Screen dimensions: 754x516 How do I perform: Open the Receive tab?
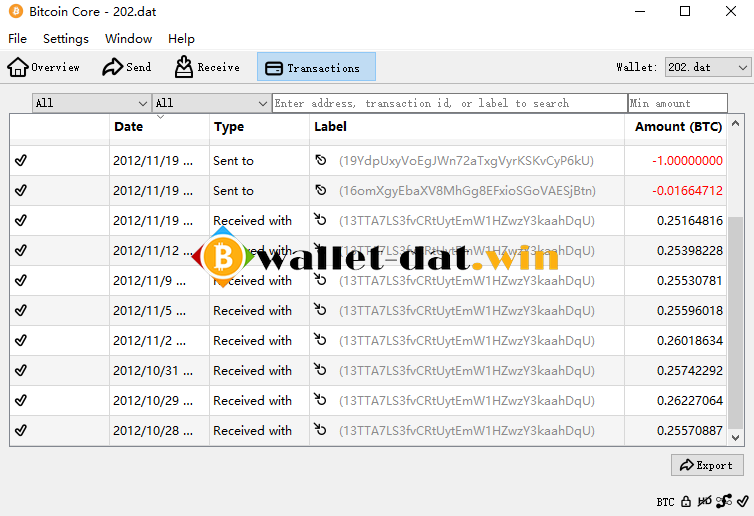point(207,67)
